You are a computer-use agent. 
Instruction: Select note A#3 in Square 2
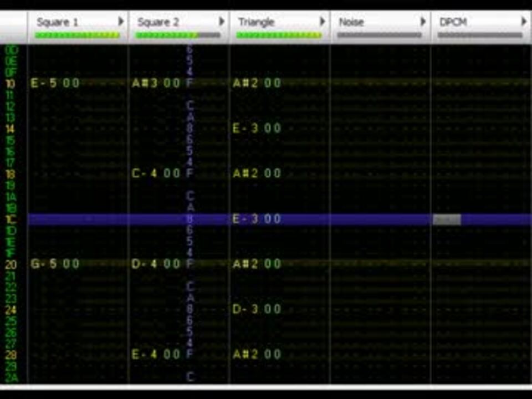coord(145,83)
